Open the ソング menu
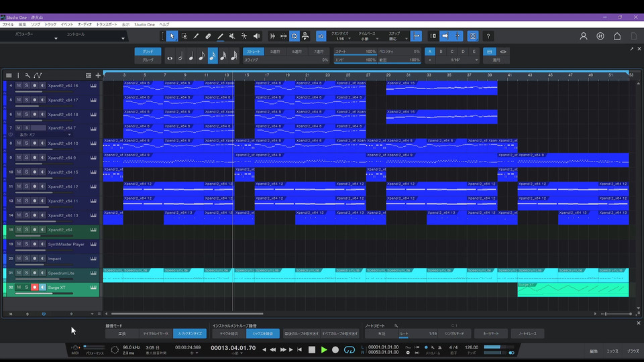This screenshot has height=362, width=644. tap(35, 24)
